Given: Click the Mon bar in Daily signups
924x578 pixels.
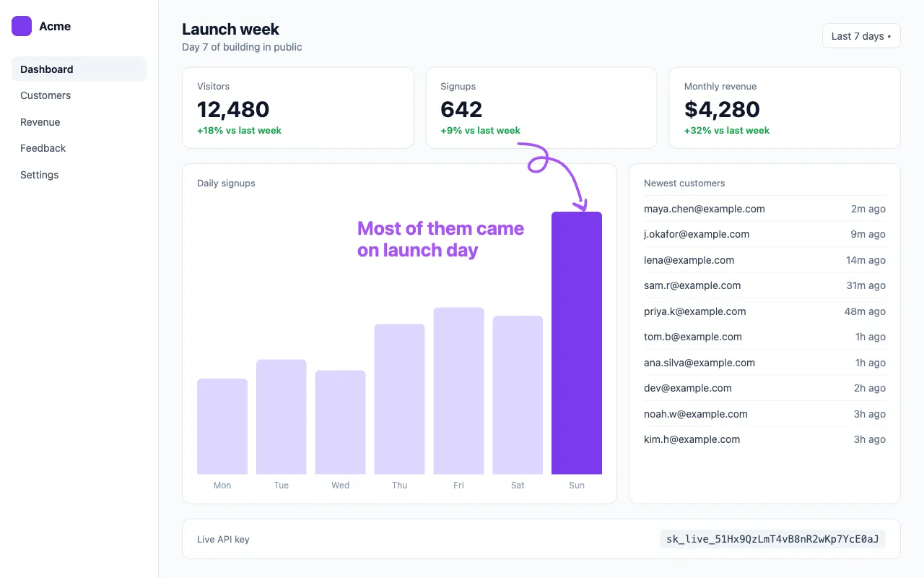Looking at the screenshot, I should (222, 426).
